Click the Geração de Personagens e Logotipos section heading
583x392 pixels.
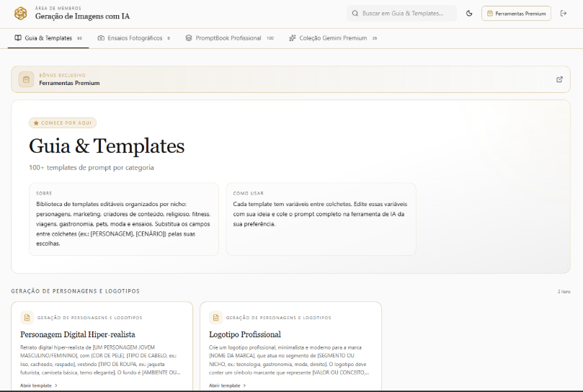76,291
